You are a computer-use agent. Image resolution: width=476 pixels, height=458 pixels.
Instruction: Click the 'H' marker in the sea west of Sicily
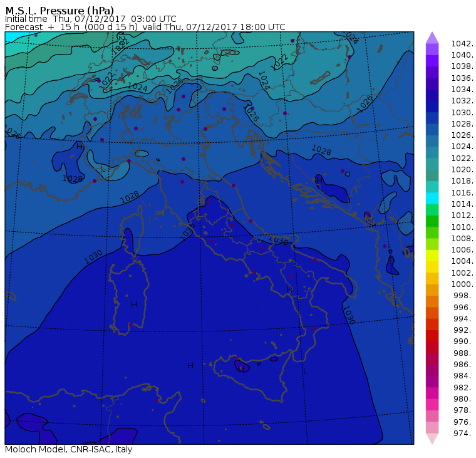click(190, 365)
